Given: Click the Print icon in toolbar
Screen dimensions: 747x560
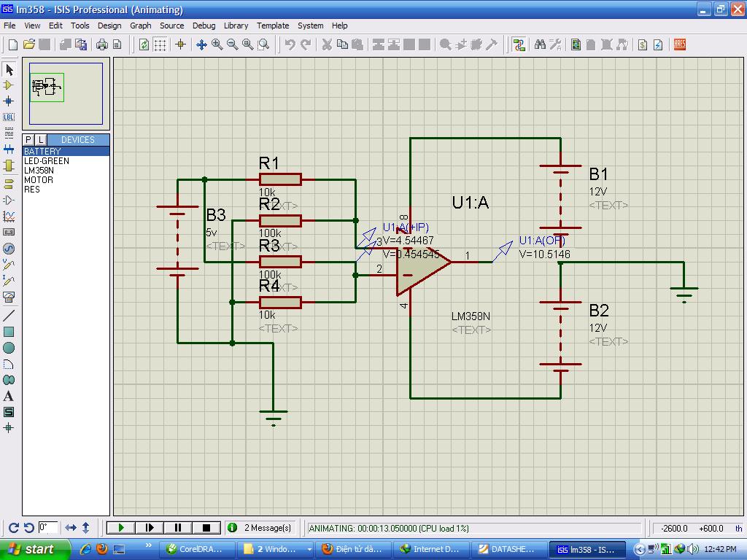Looking at the screenshot, I should [102, 44].
